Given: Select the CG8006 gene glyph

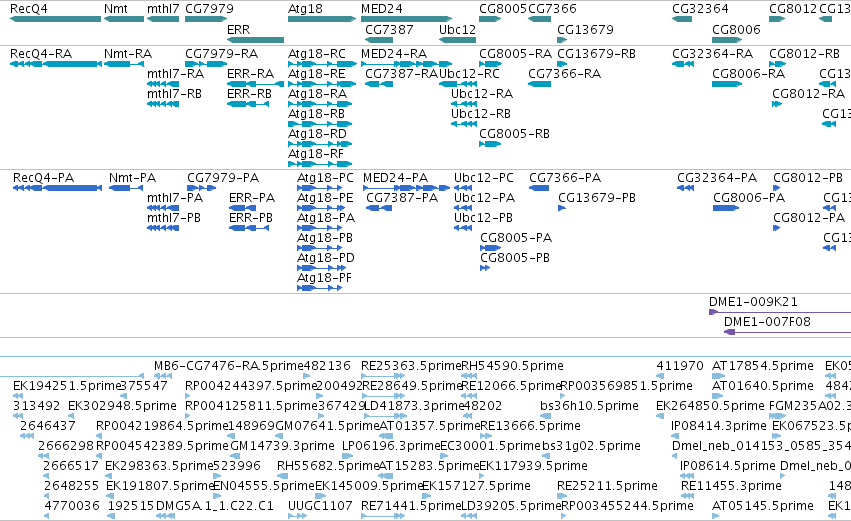Looking at the screenshot, I should (727, 40).
